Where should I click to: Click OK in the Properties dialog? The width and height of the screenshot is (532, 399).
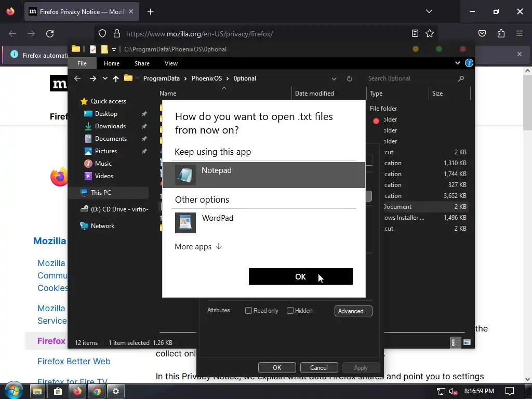pos(277,367)
